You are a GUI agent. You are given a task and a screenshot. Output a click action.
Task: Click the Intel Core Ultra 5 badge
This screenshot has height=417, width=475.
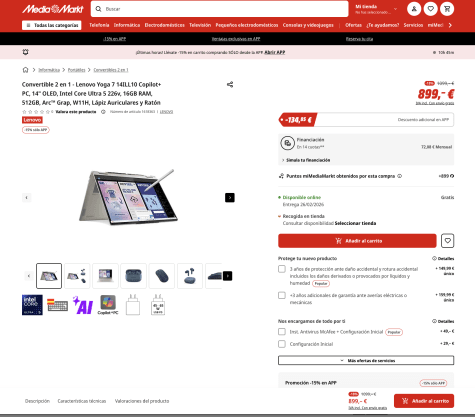pyautogui.click(x=32, y=305)
